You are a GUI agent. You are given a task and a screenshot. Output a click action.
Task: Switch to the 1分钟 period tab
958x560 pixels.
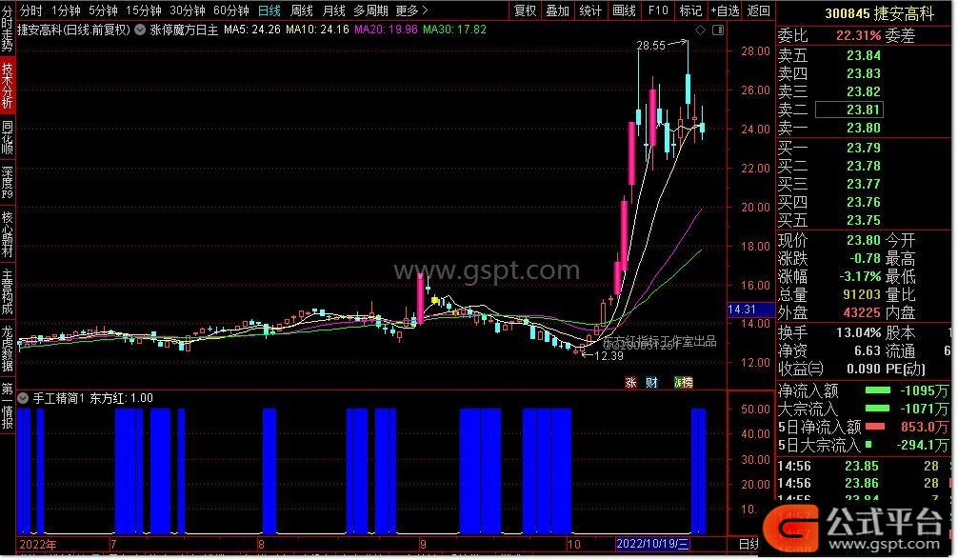click(66, 10)
